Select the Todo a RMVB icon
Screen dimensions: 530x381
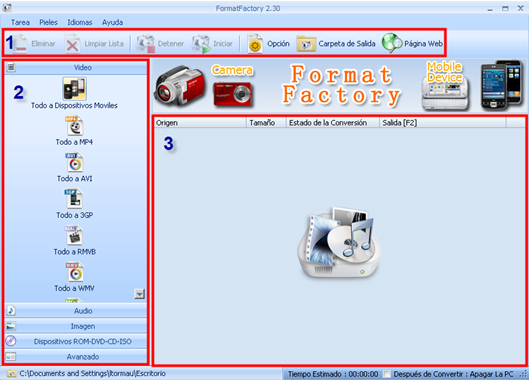[74, 235]
